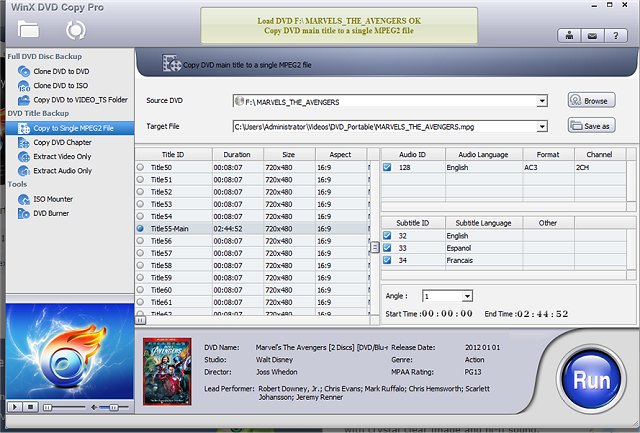This screenshot has width=640, height=433.
Task: Select Title56 radio button
Action: click(x=140, y=241)
